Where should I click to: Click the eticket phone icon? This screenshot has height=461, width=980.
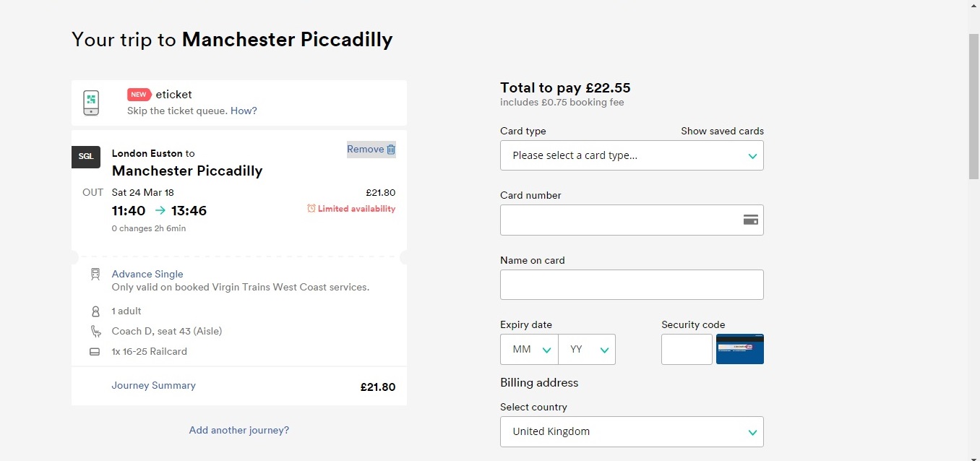coord(91,103)
